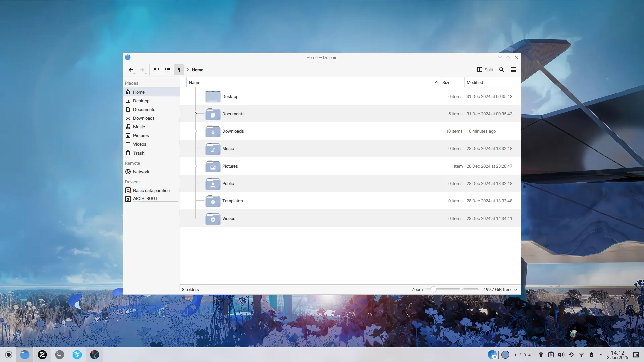The height and width of the screenshot is (362, 644).
Task: Click '10 minutes ago' modified value
Action: (x=481, y=131)
